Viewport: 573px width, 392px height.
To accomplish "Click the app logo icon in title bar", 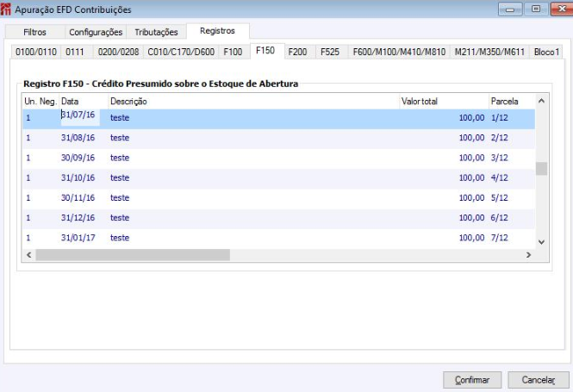I will pos(5,9).
